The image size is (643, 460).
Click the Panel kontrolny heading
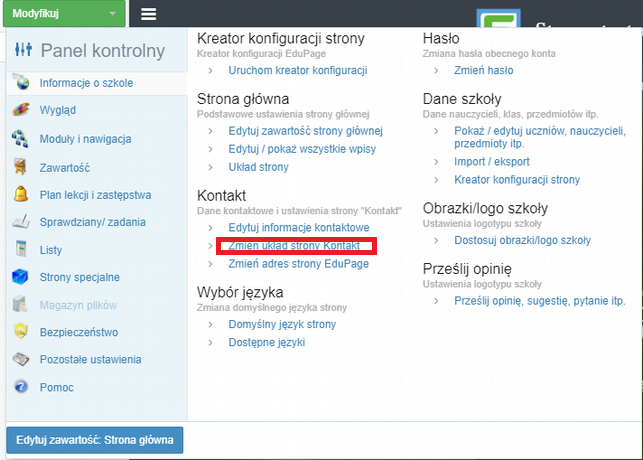click(x=103, y=51)
